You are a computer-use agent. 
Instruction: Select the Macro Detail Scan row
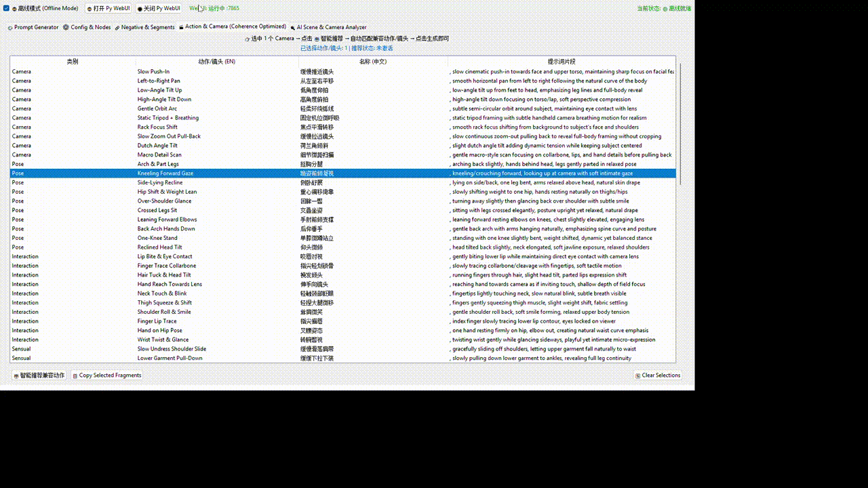(343, 155)
